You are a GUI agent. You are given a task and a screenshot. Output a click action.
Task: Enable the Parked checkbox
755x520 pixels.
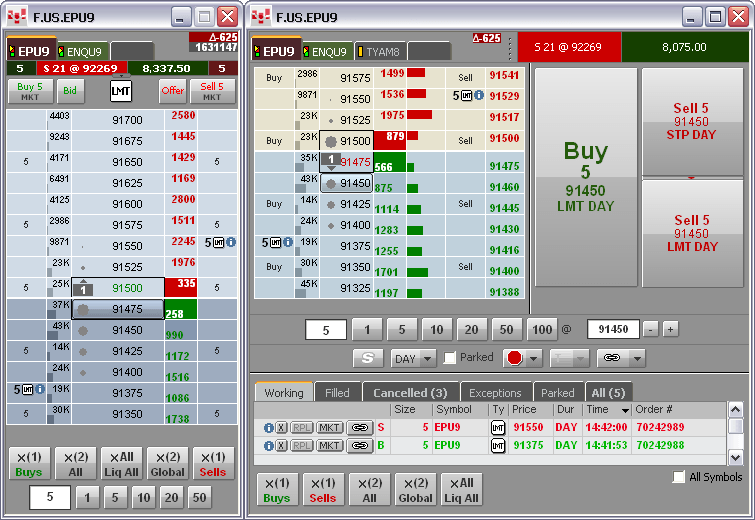click(x=450, y=358)
